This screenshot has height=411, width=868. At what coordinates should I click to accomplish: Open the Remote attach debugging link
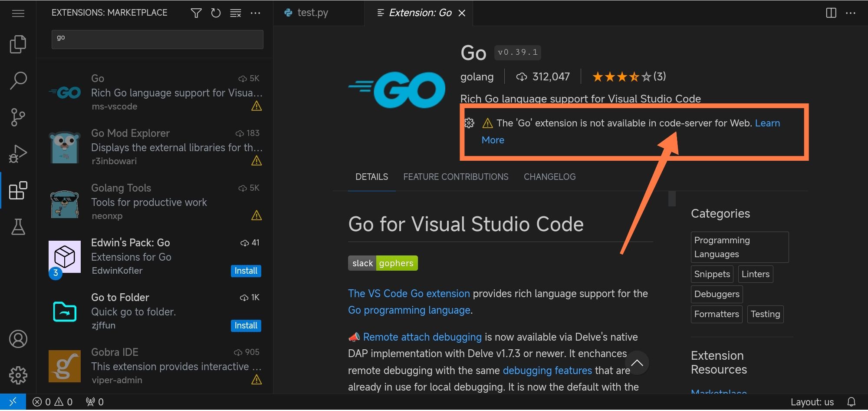coord(422,337)
